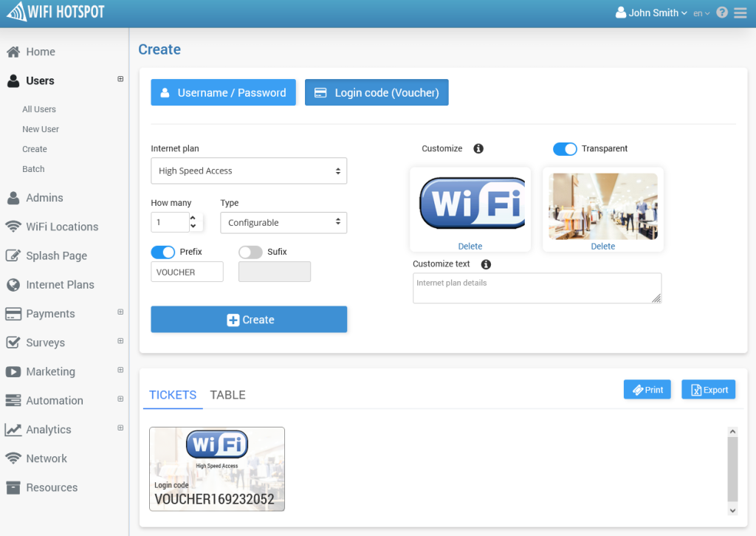
Task: Click the Customize text info icon
Action: (486, 264)
